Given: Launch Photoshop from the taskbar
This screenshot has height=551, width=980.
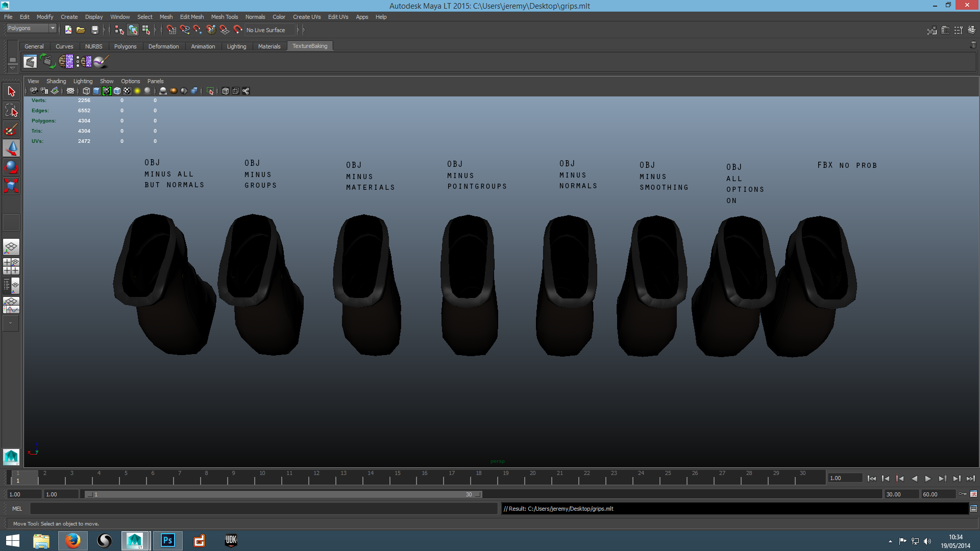Looking at the screenshot, I should (167, 540).
